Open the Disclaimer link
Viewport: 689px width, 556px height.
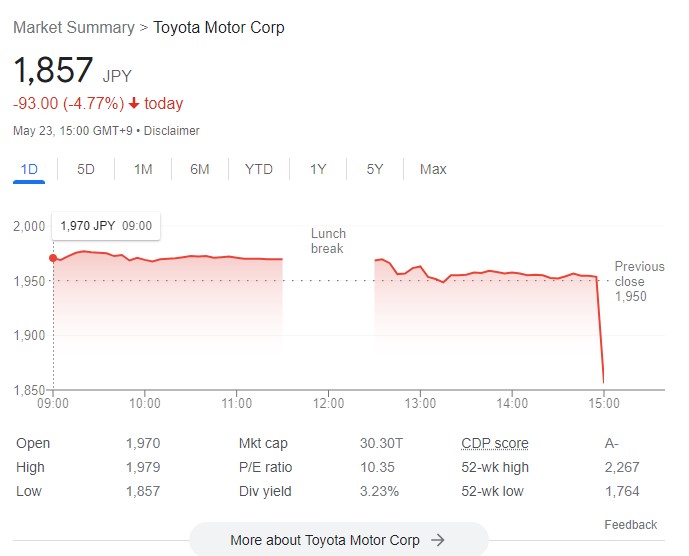pyautogui.click(x=174, y=131)
